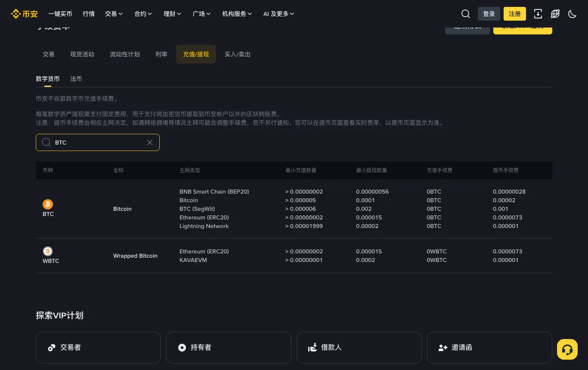Click BTC (SegWit) network text
The height and width of the screenshot is (370, 588).
pyautogui.click(x=197, y=209)
